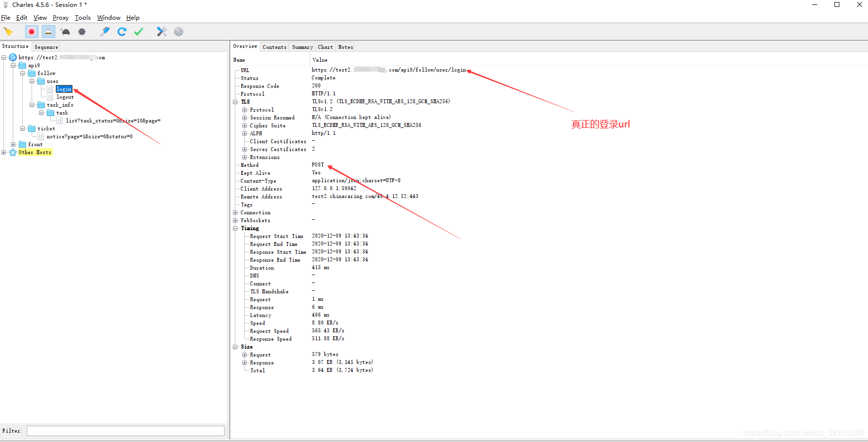Switch to the Overview tab

coord(245,46)
